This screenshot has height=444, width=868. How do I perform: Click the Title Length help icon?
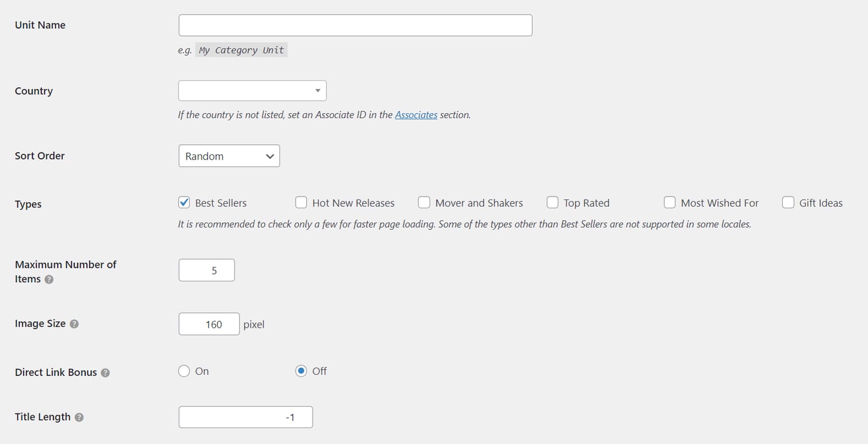pyautogui.click(x=78, y=417)
